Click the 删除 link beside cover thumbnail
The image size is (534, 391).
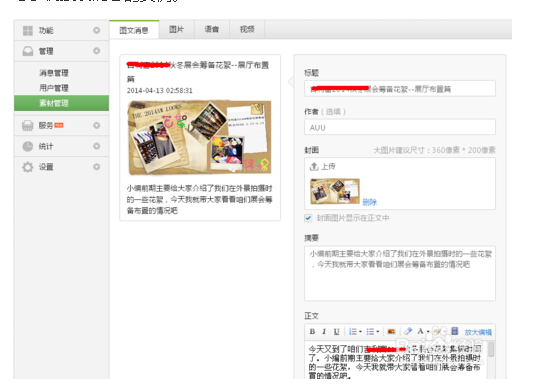[370, 202]
